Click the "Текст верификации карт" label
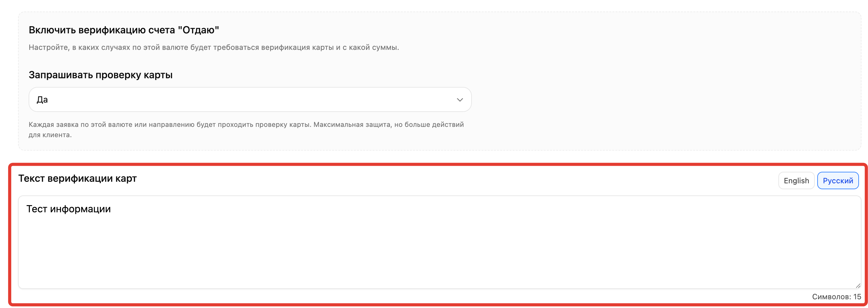 pyautogui.click(x=77, y=178)
